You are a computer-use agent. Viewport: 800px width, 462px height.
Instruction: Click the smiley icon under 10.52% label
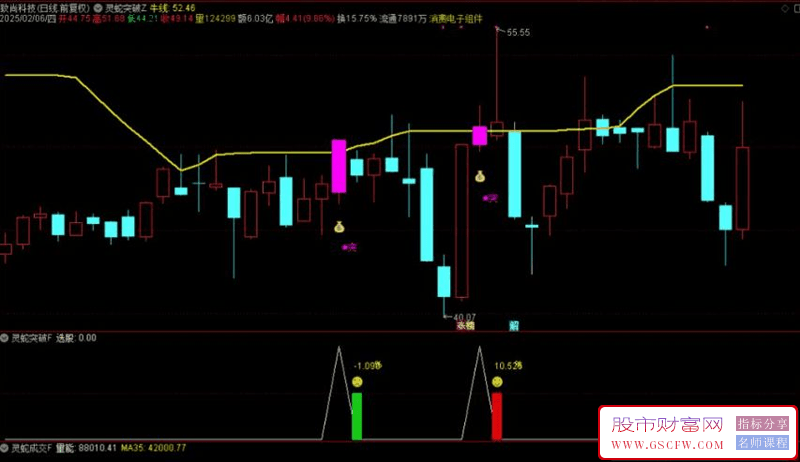[x=497, y=381]
